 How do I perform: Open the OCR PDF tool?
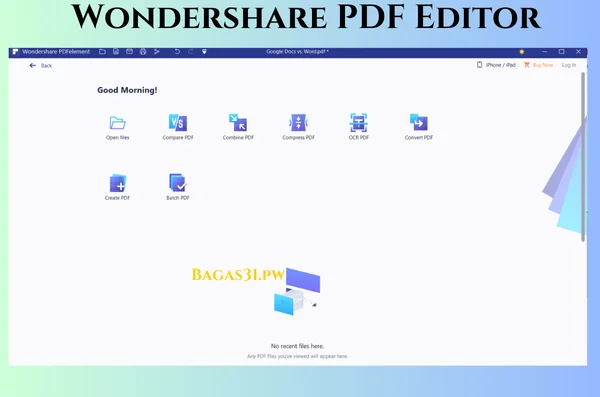tap(359, 127)
